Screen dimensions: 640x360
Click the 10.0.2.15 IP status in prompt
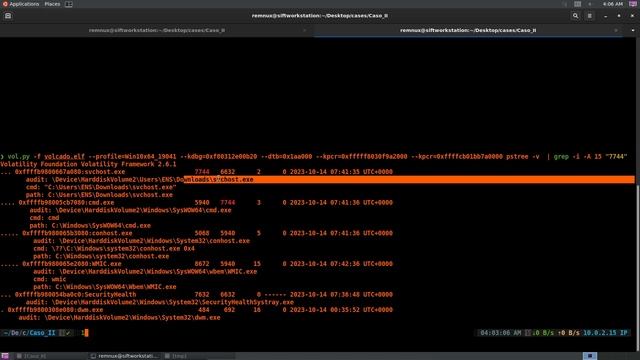605,333
